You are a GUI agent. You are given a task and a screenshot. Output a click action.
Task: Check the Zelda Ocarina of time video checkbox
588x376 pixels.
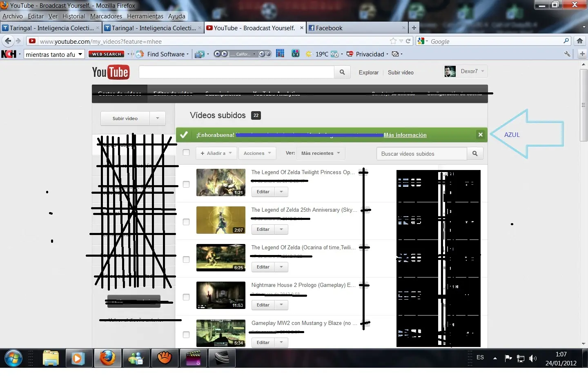coord(186,260)
